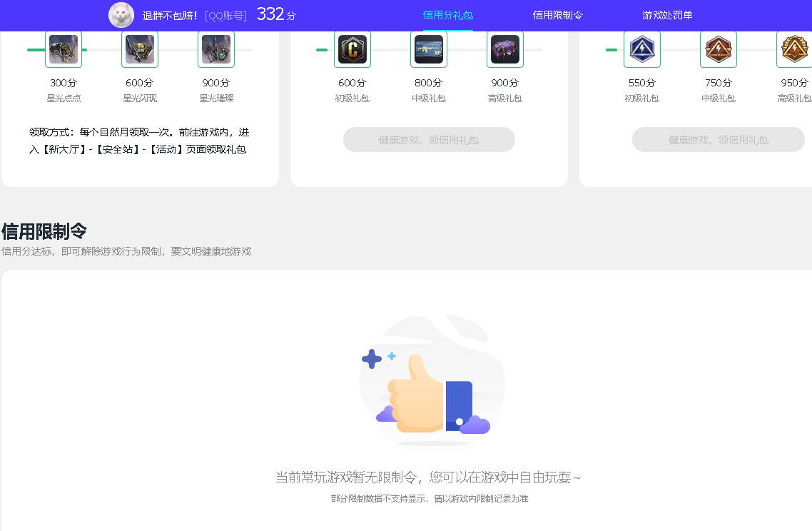This screenshot has width=812, height=531.
Task: Click the user avatar in the top bar
Action: coord(121,14)
